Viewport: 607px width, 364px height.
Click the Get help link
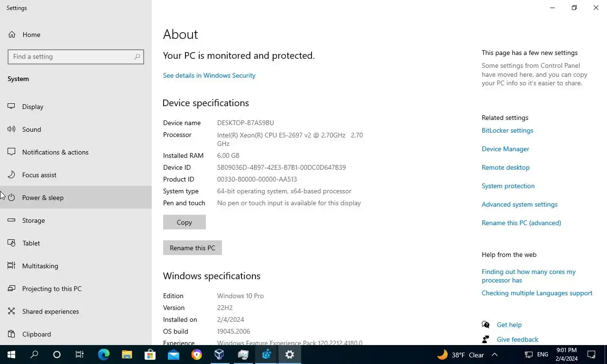509,325
